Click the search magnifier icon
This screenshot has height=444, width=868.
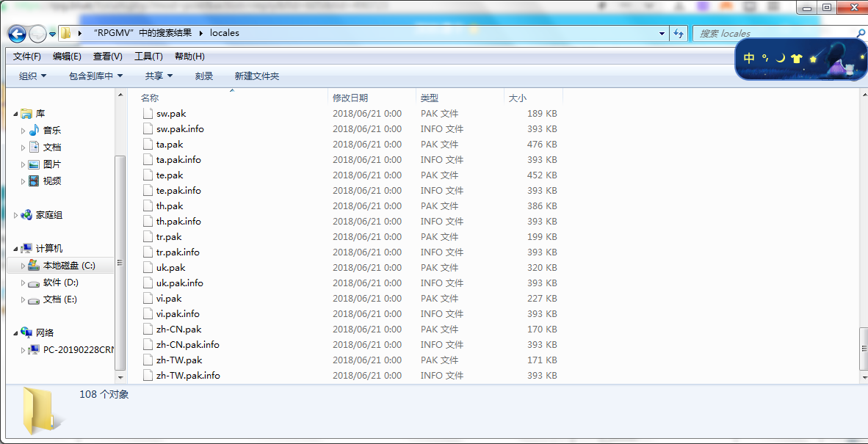pos(861,33)
